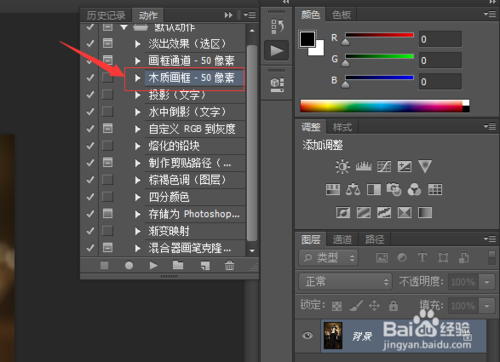Click the R red channel slider
The image size is (500, 362).
(379, 35)
